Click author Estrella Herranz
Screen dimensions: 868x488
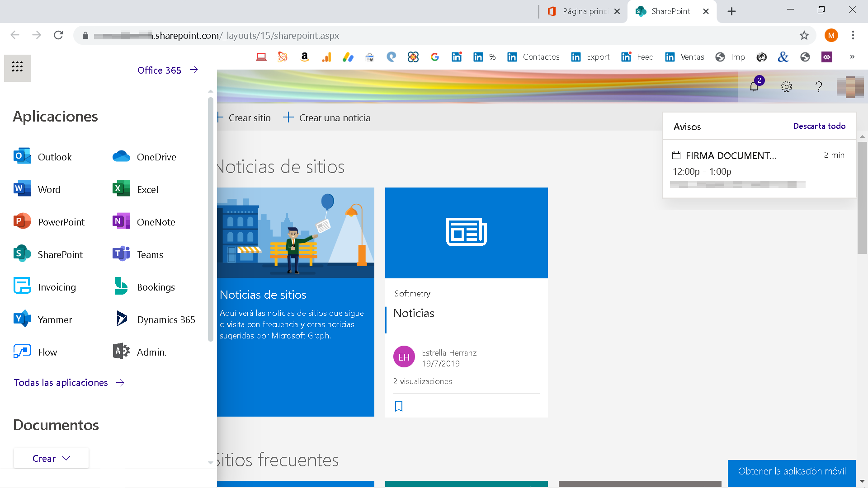click(449, 353)
